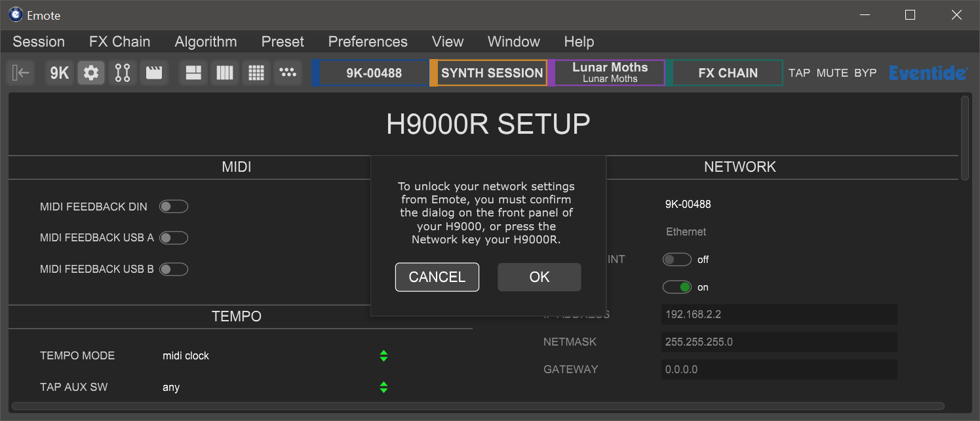Toggle the network switch labeled off
This screenshot has height=421, width=980.
click(x=677, y=260)
